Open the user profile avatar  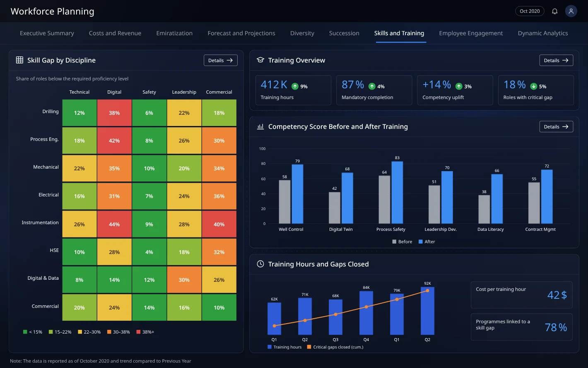coord(571,11)
